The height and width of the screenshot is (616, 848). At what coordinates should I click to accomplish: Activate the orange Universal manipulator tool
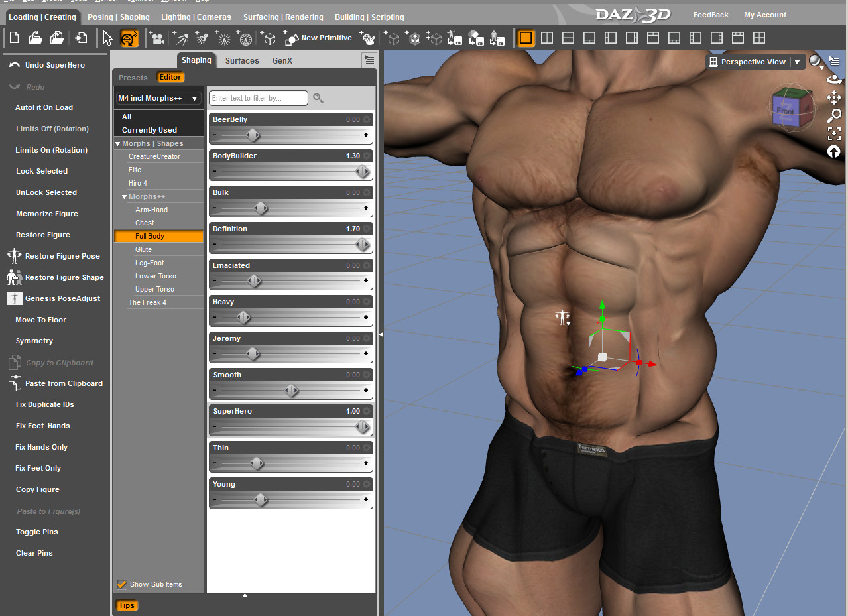point(129,38)
